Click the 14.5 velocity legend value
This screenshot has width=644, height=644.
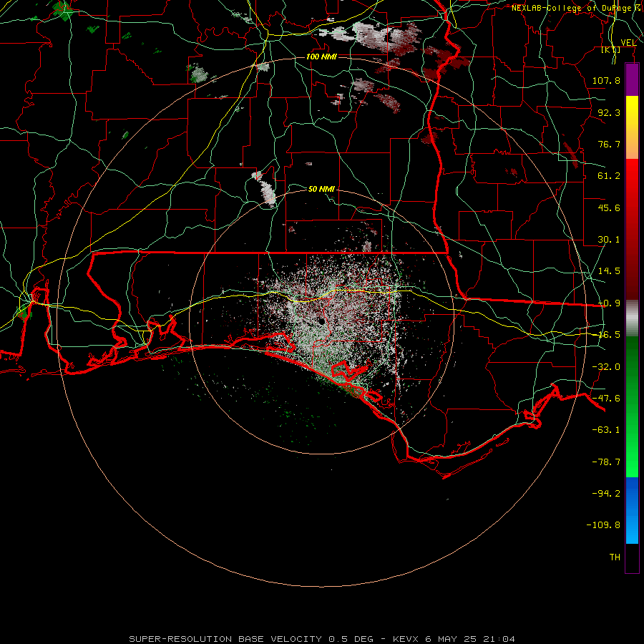pos(609,271)
